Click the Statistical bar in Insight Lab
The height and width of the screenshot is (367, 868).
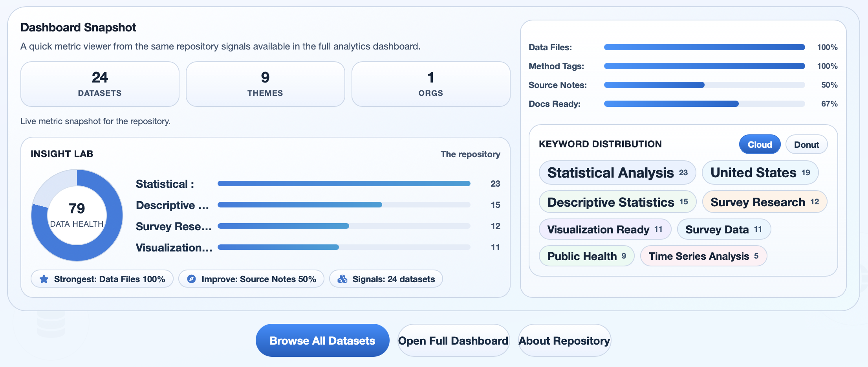[344, 183]
